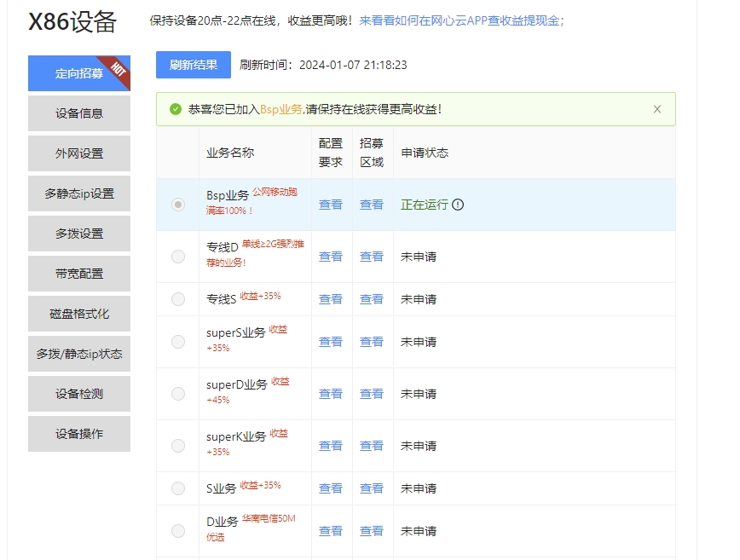
Task: Select the Bsp业务 radio button
Action: pos(177,205)
